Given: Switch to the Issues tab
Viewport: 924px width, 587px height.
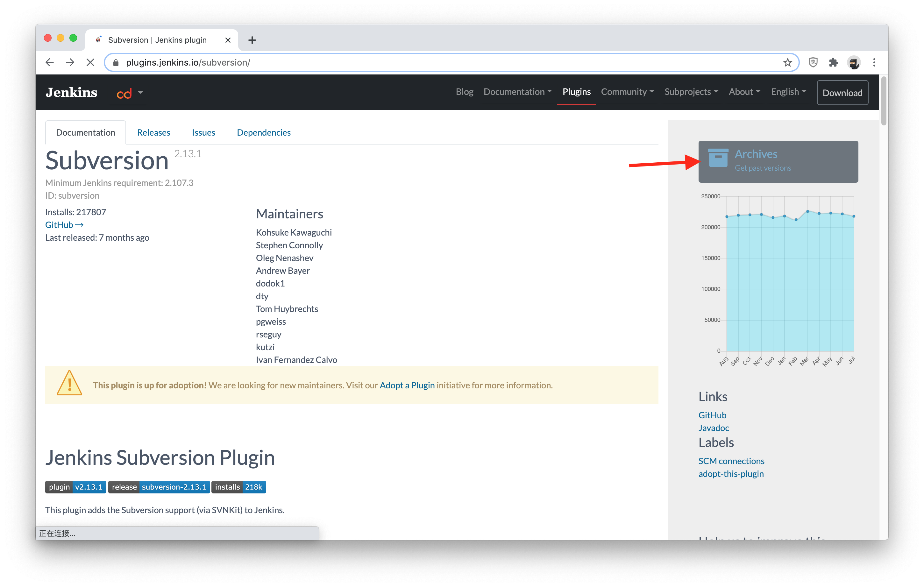Looking at the screenshot, I should [x=203, y=133].
